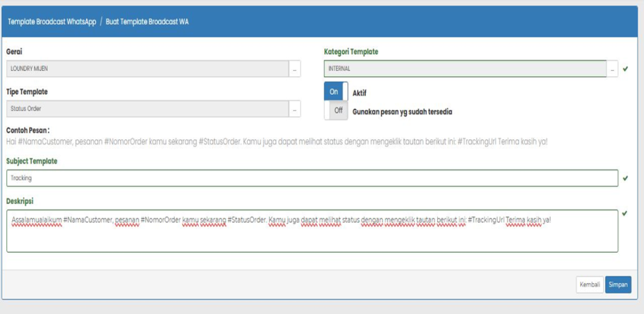The width and height of the screenshot is (644, 314).
Task: Click the LOUNDRY MIJEN Gerai field
Action: 147,69
